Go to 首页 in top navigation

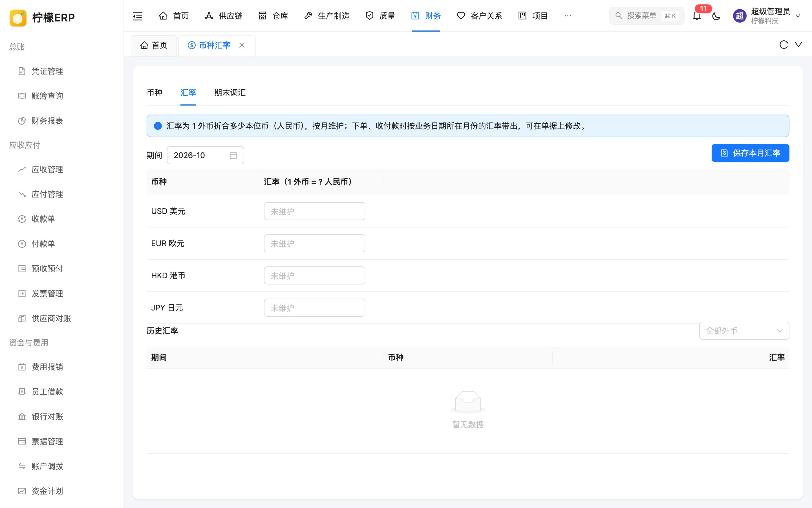[174, 16]
